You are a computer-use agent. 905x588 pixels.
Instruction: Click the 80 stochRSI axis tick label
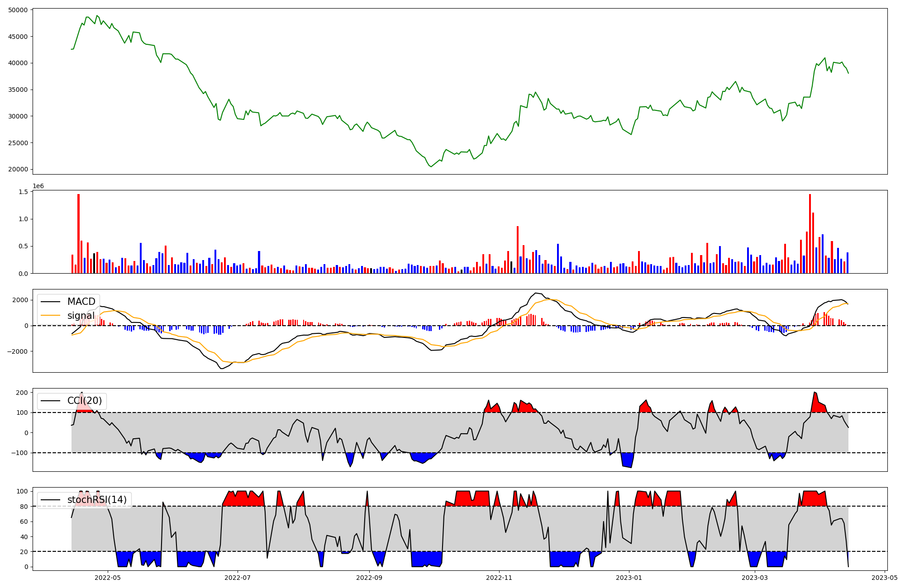(24, 507)
